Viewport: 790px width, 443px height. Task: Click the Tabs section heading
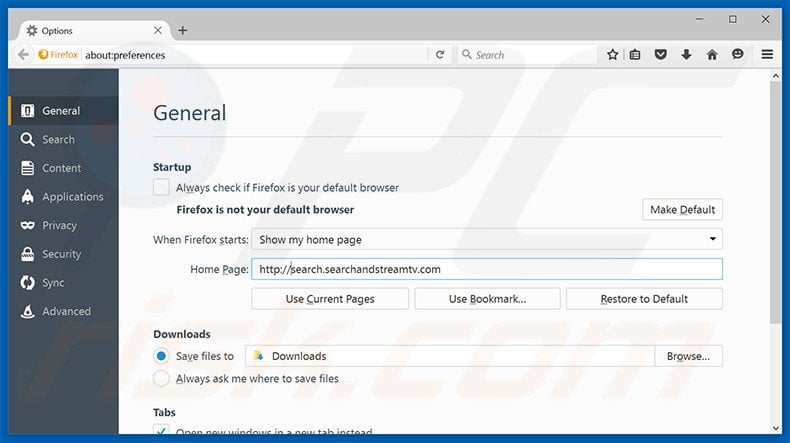pyautogui.click(x=164, y=412)
